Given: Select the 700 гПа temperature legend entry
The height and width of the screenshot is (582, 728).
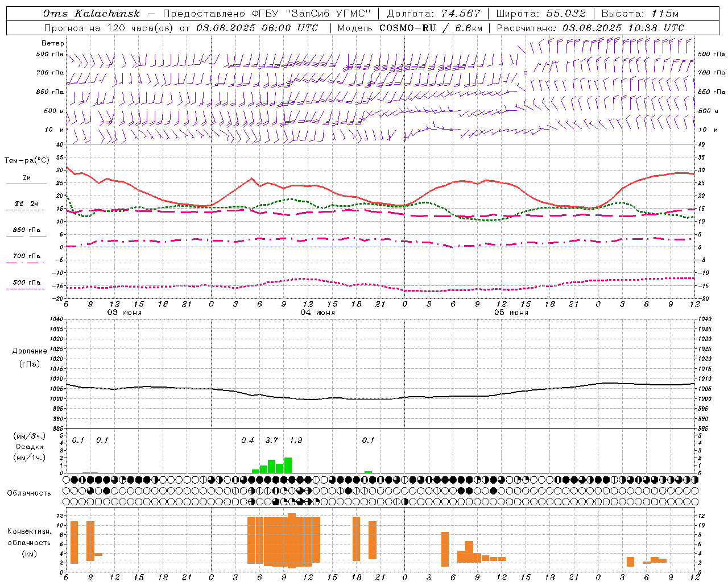Looking at the screenshot, I should 26,256.
